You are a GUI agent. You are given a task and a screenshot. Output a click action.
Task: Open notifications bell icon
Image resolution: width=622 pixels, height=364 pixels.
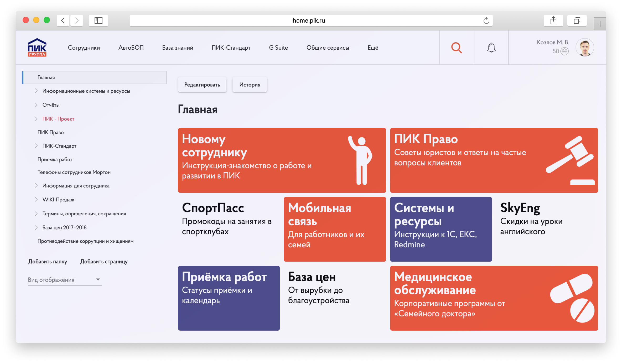click(x=491, y=48)
